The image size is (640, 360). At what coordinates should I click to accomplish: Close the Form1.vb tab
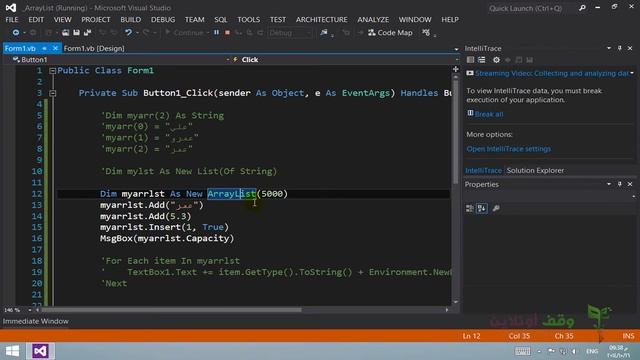[x=55, y=48]
